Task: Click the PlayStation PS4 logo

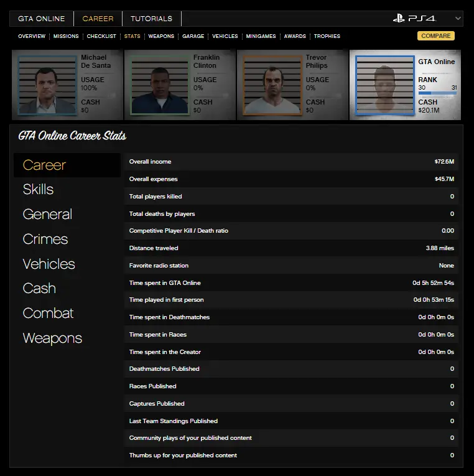Action: point(414,19)
